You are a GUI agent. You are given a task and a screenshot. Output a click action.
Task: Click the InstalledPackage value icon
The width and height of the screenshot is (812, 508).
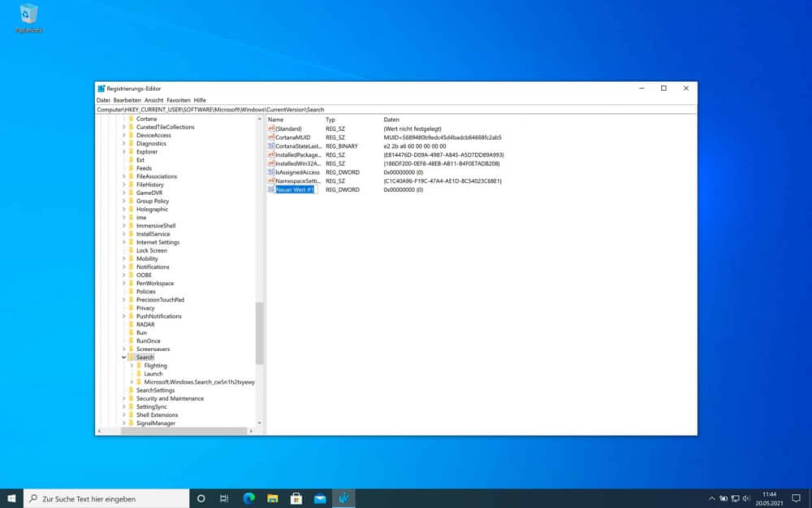(271, 155)
